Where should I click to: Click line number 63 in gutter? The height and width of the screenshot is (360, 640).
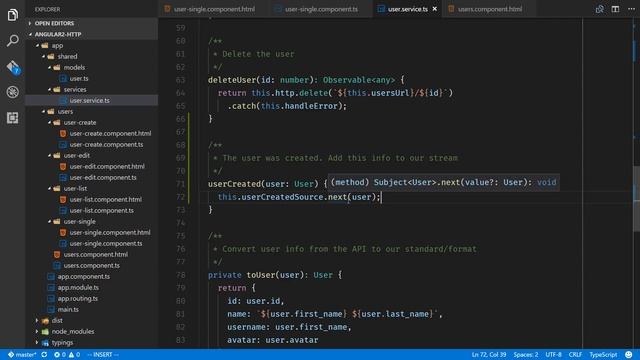pos(180,80)
